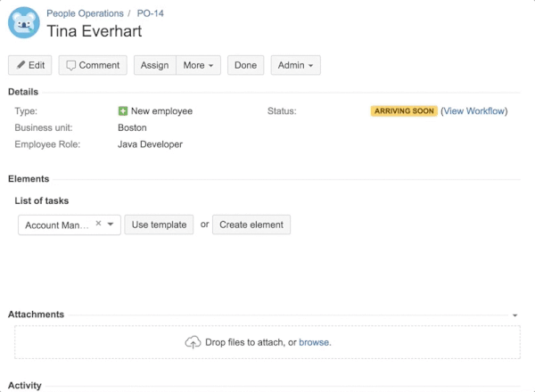This screenshot has width=535, height=392.
Task: Expand the Account Man... template combo box
Action: tap(111, 225)
